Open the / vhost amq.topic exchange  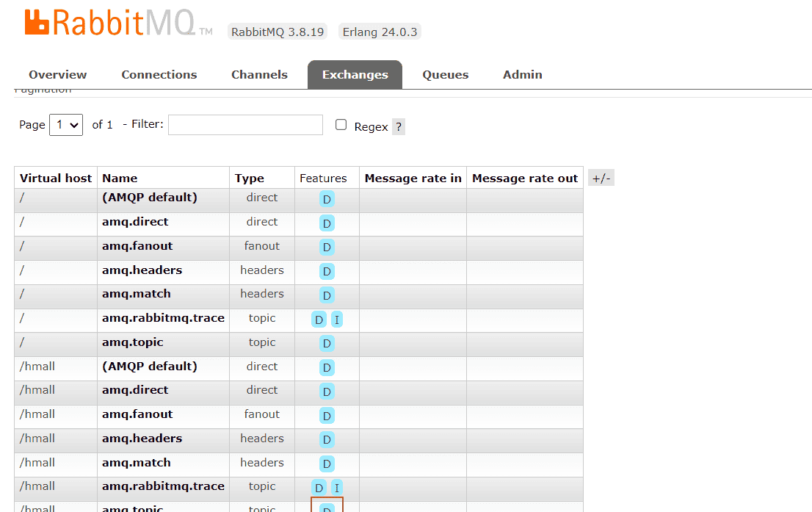133,342
